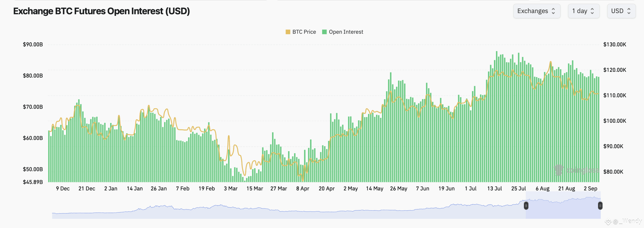Open the 1 day interval dropdown
The width and height of the screenshot is (644, 228).
click(584, 11)
